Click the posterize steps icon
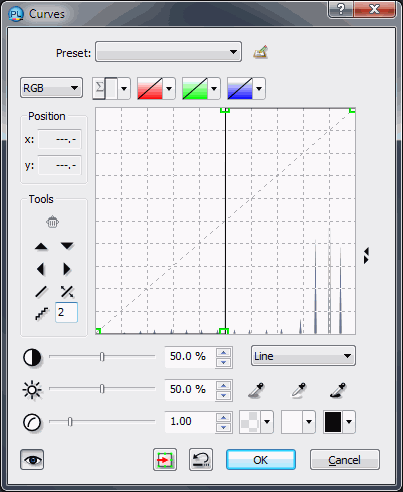The image size is (403, 492). [42, 313]
